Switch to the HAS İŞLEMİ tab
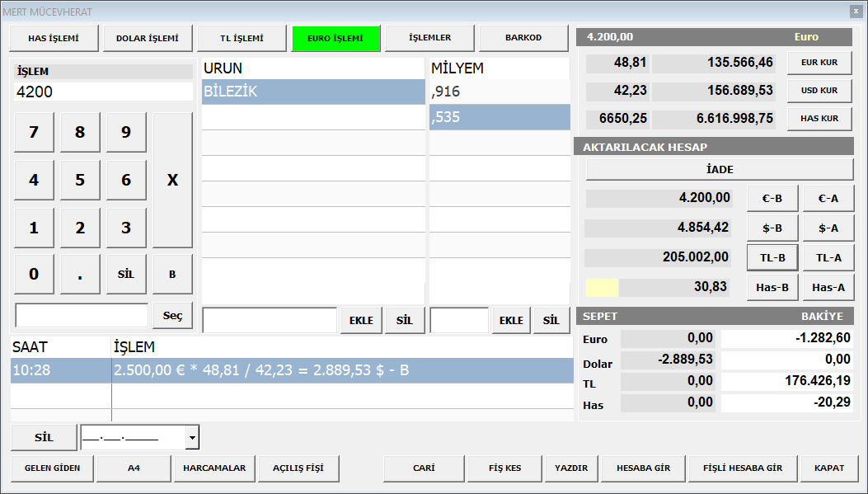 point(54,38)
